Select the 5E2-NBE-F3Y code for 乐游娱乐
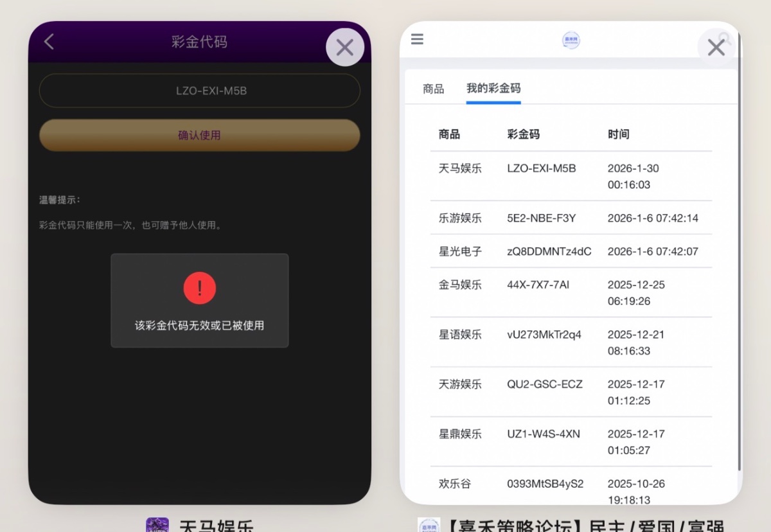This screenshot has width=771, height=532. tap(541, 218)
